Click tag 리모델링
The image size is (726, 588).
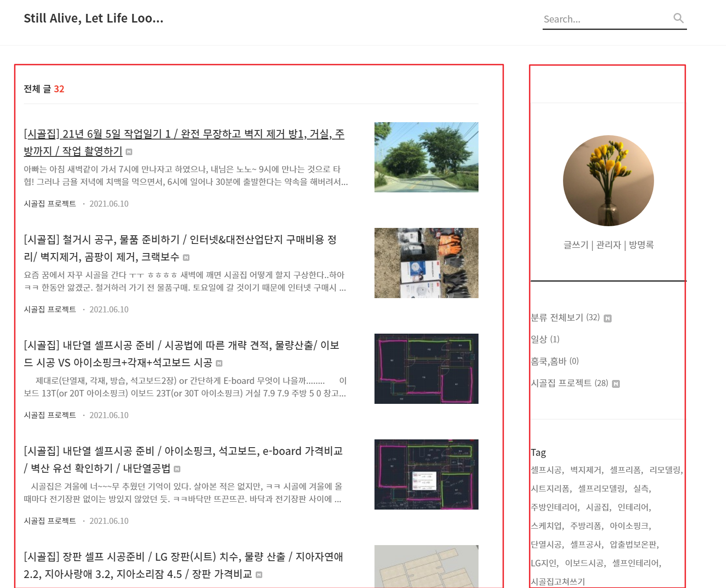pyautogui.click(x=665, y=470)
